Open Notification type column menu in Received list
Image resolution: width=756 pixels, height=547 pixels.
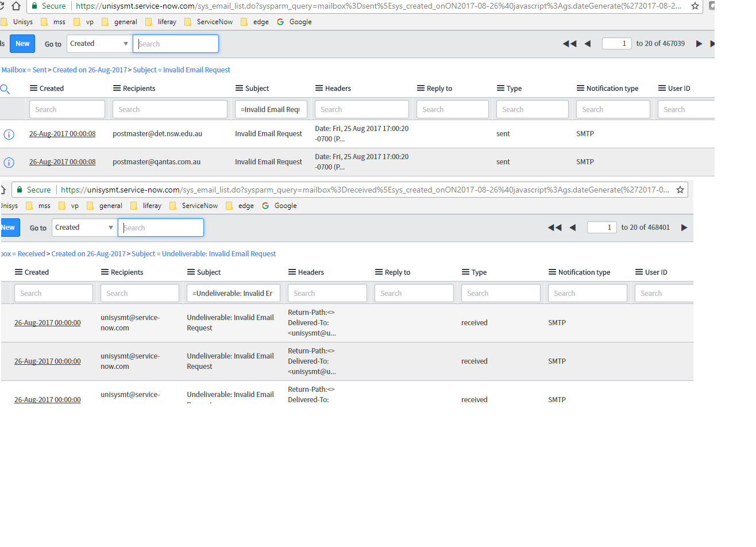(x=552, y=272)
